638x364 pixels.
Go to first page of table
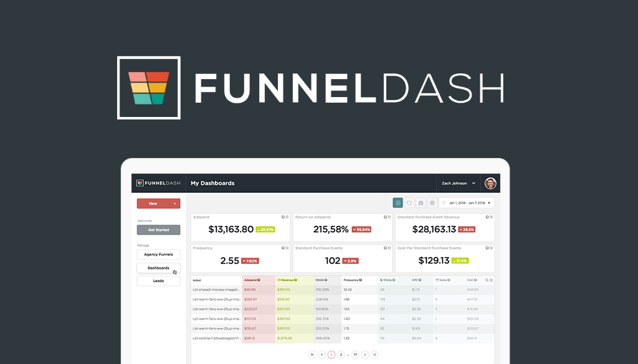[x=312, y=355]
